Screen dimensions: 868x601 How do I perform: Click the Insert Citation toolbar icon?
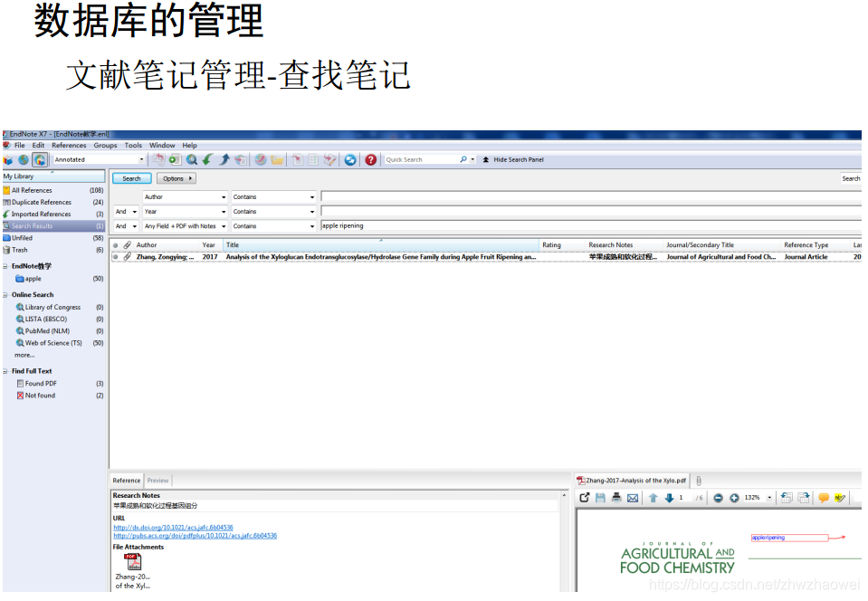[297, 160]
